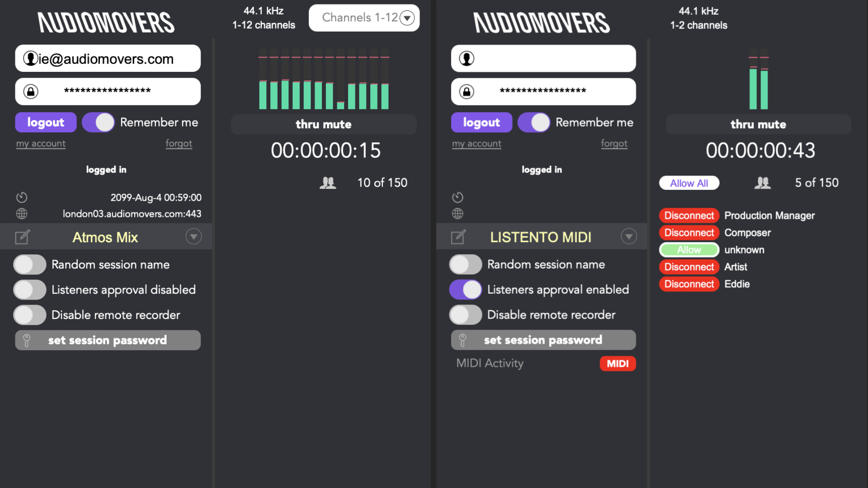Image resolution: width=868 pixels, height=488 pixels.
Task: Click set session password in left panel
Action: tap(108, 340)
